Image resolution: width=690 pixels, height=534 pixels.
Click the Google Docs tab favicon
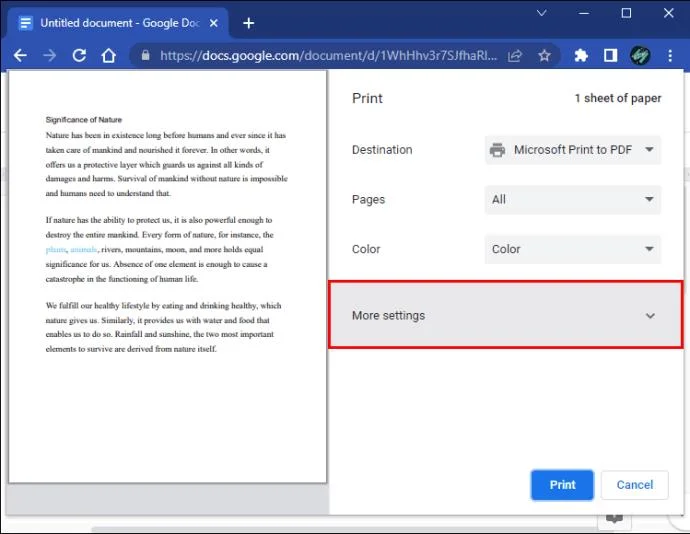point(26,23)
